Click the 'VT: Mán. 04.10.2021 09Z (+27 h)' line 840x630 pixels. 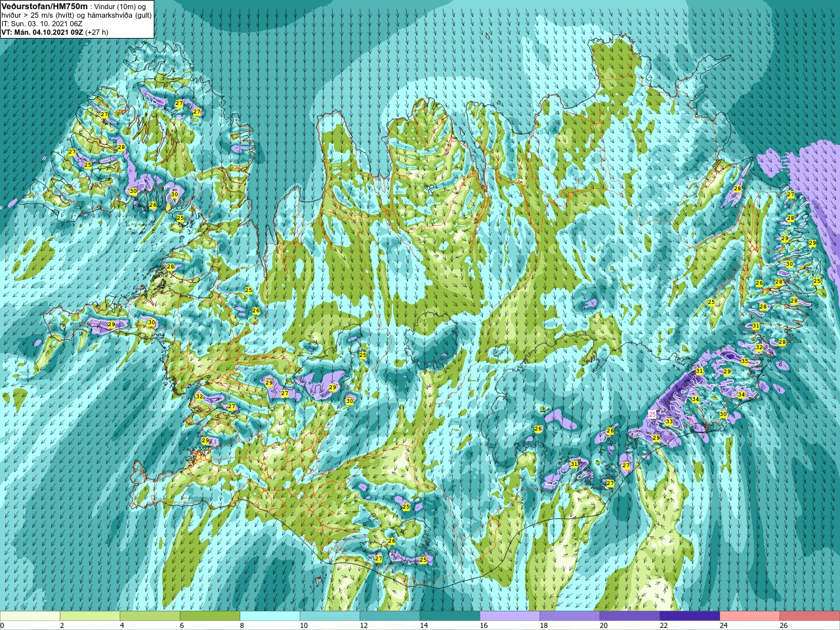pos(55,32)
